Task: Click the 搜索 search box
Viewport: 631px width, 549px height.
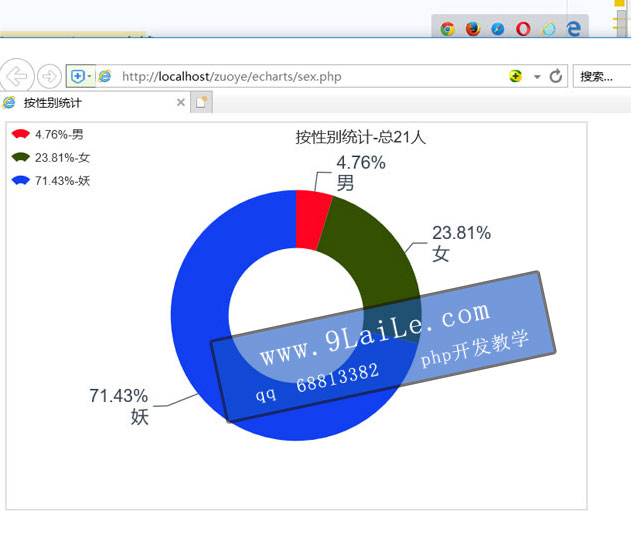Action: 602,76
